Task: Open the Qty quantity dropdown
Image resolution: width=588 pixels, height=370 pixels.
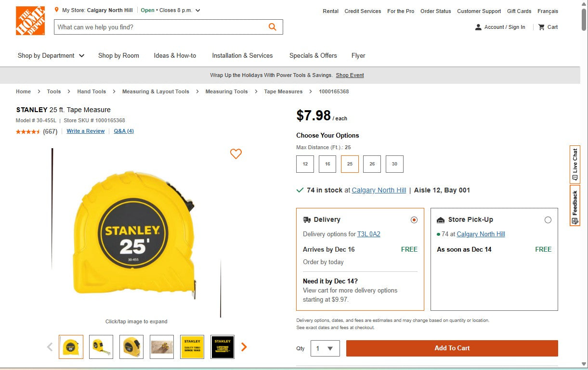Action: coord(325,348)
